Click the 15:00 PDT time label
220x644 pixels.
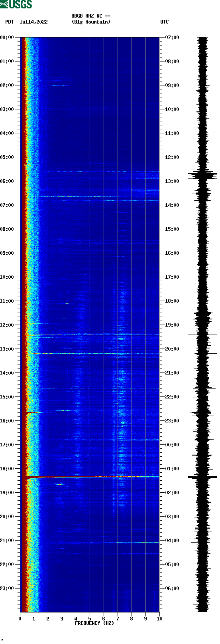click(7, 397)
